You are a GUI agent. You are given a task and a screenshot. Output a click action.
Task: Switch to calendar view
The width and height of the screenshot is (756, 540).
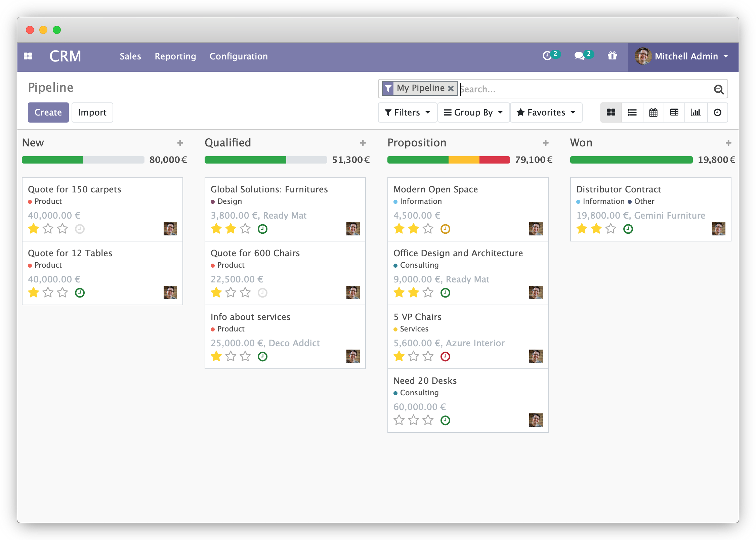(653, 113)
